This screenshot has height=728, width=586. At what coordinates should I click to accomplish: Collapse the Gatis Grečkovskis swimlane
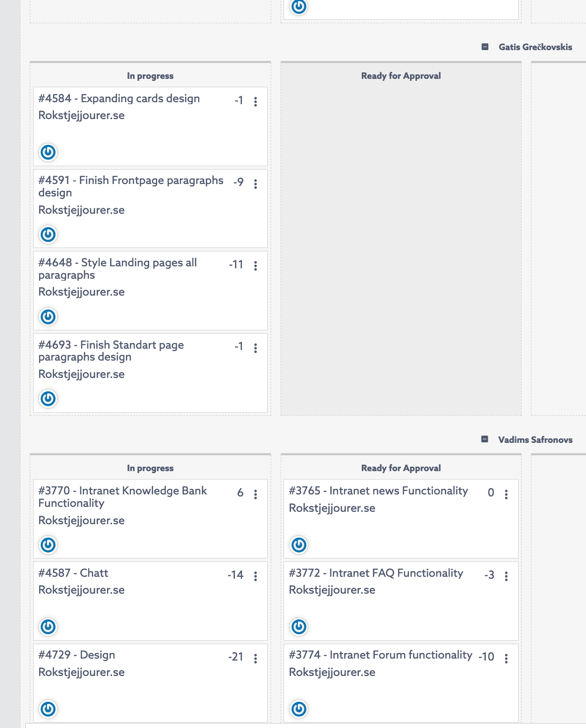(485, 47)
